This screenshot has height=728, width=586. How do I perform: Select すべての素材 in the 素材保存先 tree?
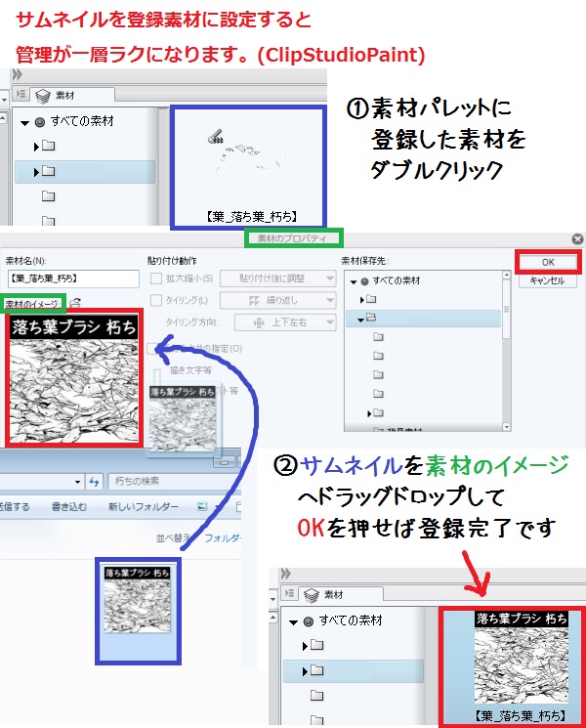397,280
